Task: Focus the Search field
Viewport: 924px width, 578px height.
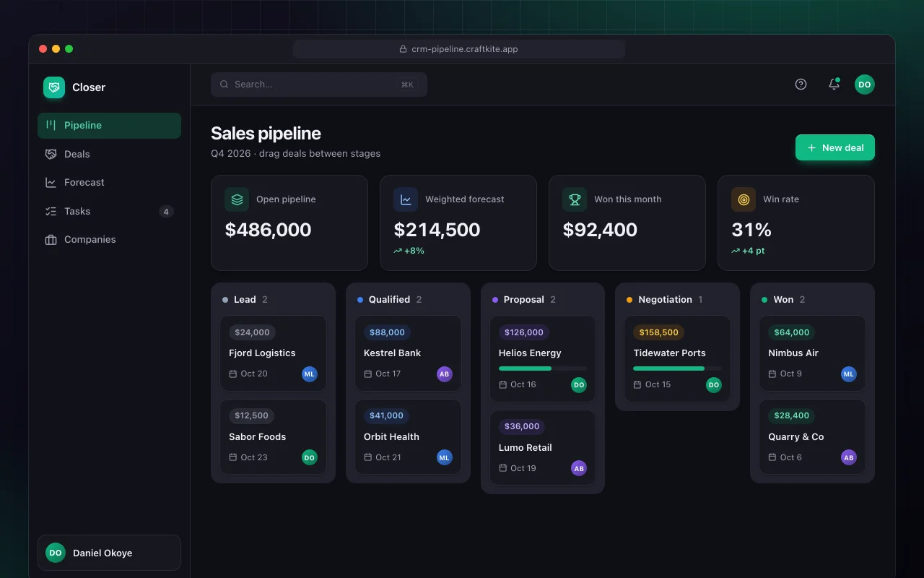Action: pos(319,85)
